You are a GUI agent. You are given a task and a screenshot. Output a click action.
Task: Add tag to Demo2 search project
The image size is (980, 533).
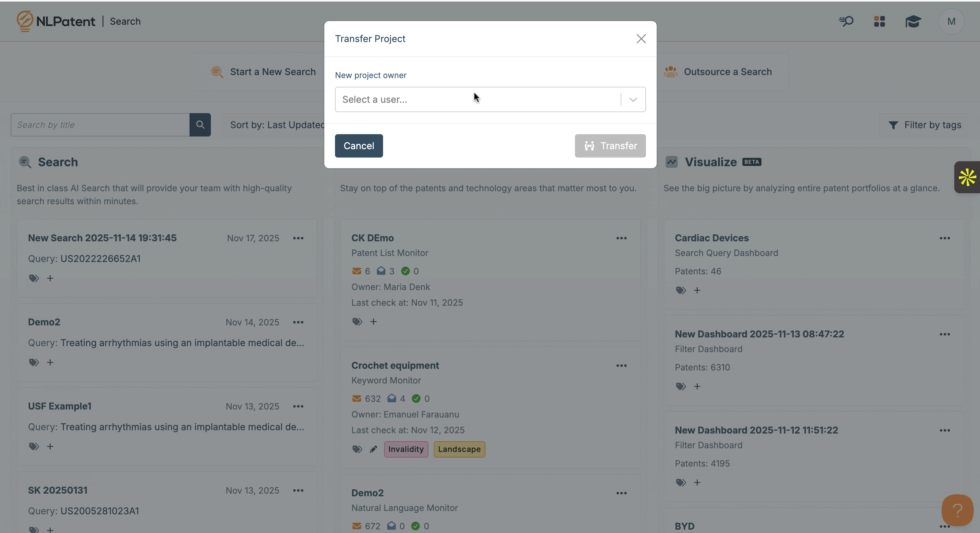(50, 362)
